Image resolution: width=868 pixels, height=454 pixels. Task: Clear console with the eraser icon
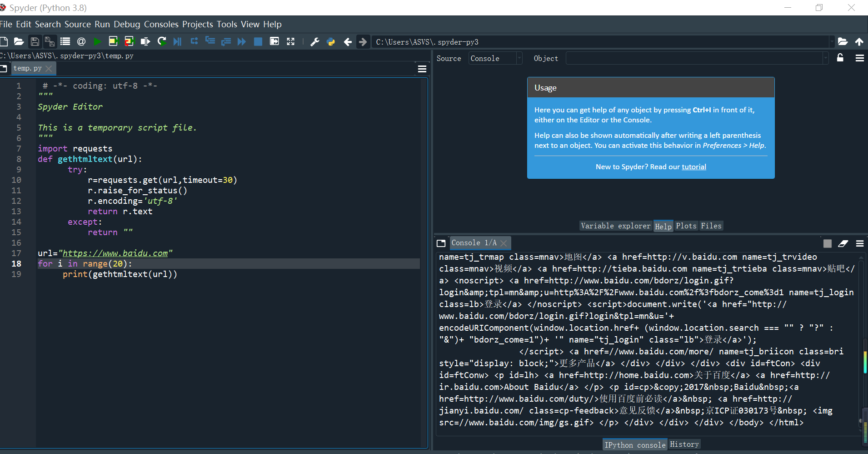coord(843,244)
